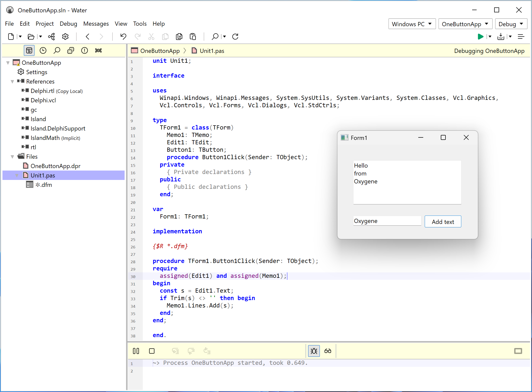This screenshot has width=532, height=392.
Task: Click the Paste clipboard icon
Action: pyautogui.click(x=193, y=37)
